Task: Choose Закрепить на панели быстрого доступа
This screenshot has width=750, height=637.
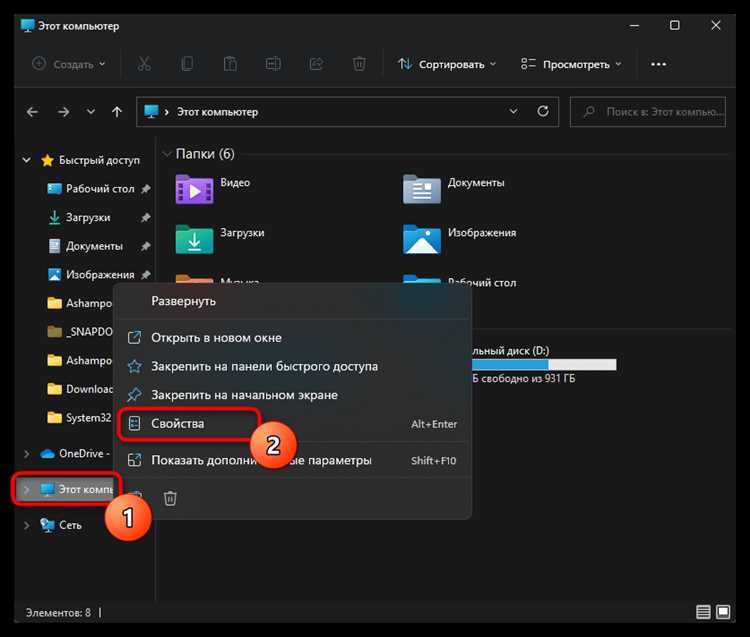Action: (x=293, y=366)
